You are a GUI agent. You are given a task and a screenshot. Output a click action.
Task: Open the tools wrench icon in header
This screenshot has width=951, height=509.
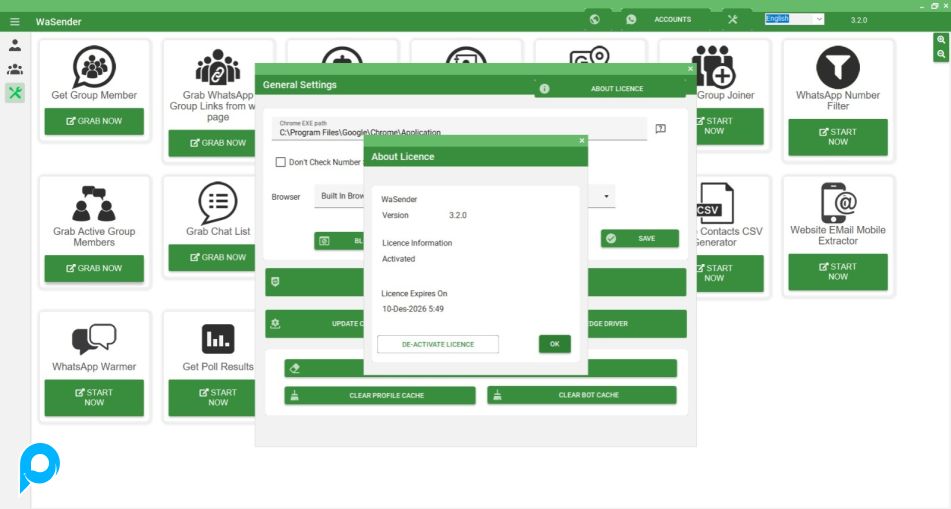pyautogui.click(x=733, y=19)
